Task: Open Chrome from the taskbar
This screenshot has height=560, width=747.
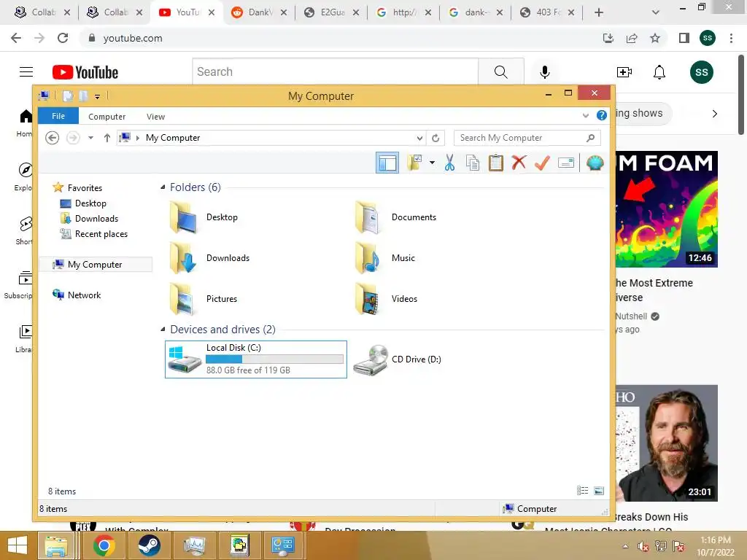Action: (x=104, y=545)
